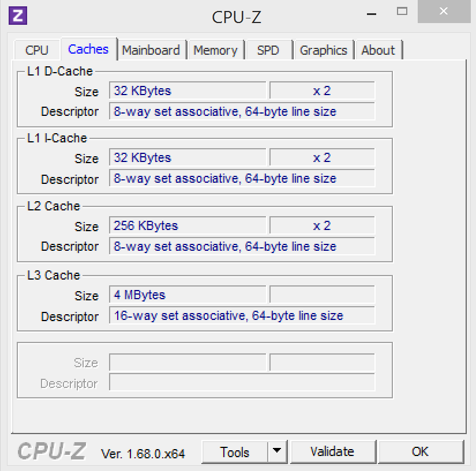Click the L3 Cache descriptor field

pos(242,315)
